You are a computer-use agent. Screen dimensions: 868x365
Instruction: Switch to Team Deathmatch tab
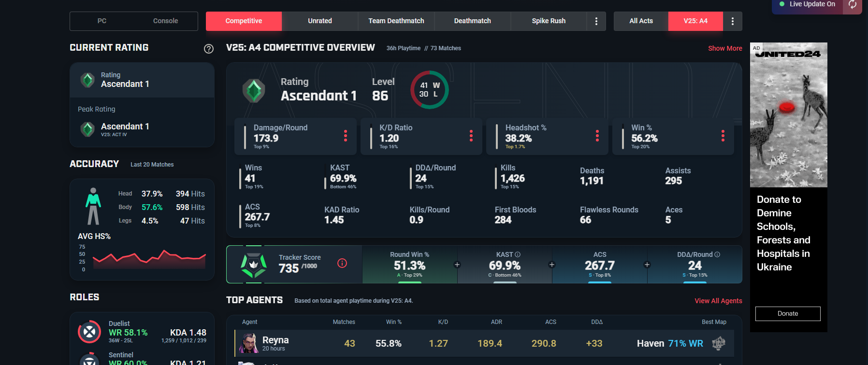tap(396, 21)
